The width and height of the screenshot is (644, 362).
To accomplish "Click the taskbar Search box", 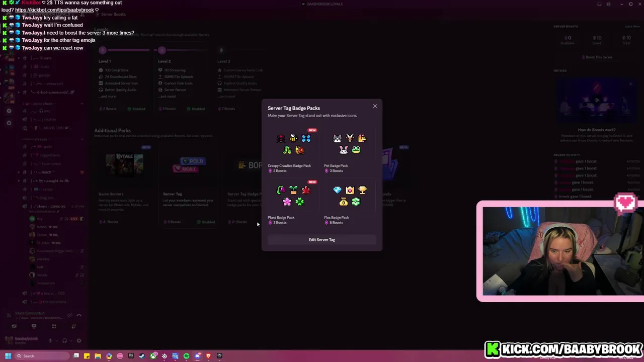I will [x=42, y=356].
